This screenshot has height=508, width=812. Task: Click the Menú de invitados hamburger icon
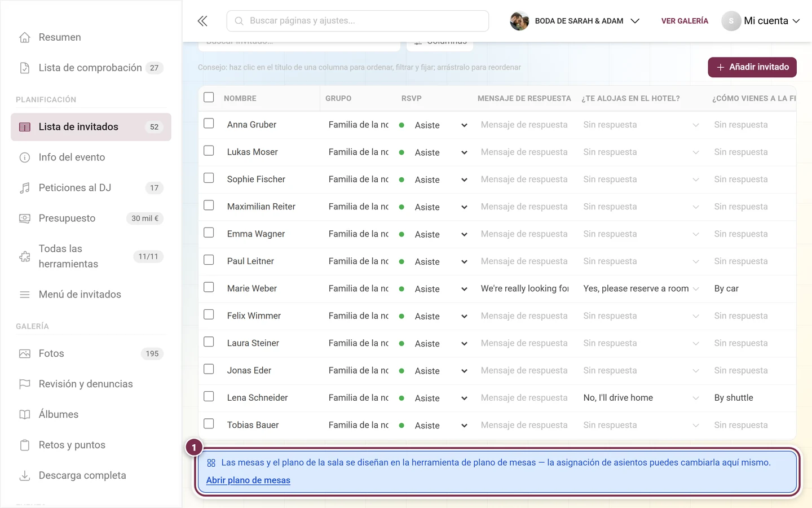tap(25, 295)
